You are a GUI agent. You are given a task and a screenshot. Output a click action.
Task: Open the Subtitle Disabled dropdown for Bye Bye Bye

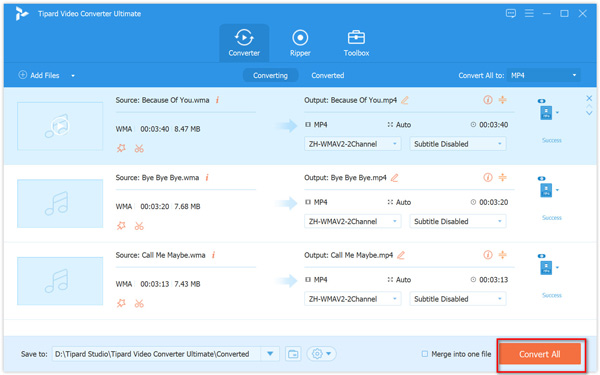(458, 221)
